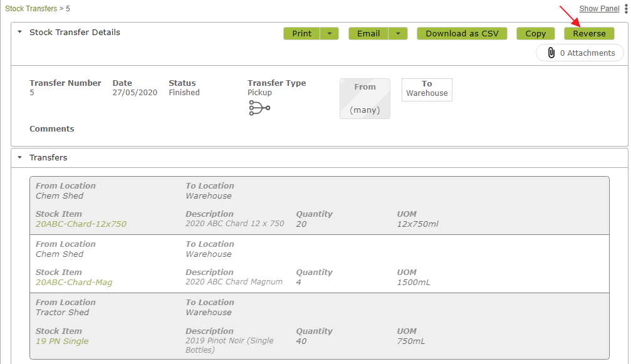This screenshot has width=631, height=364.
Task: Open stock item 20ABC-Chard-12x750
Action: tap(81, 224)
